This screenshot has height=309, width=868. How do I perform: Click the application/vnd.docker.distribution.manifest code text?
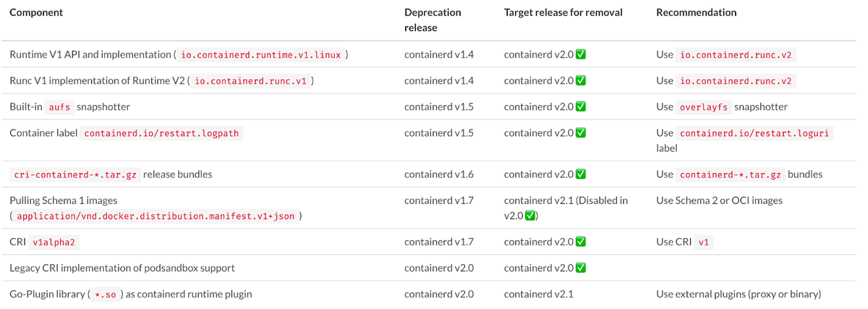pyautogui.click(x=156, y=216)
